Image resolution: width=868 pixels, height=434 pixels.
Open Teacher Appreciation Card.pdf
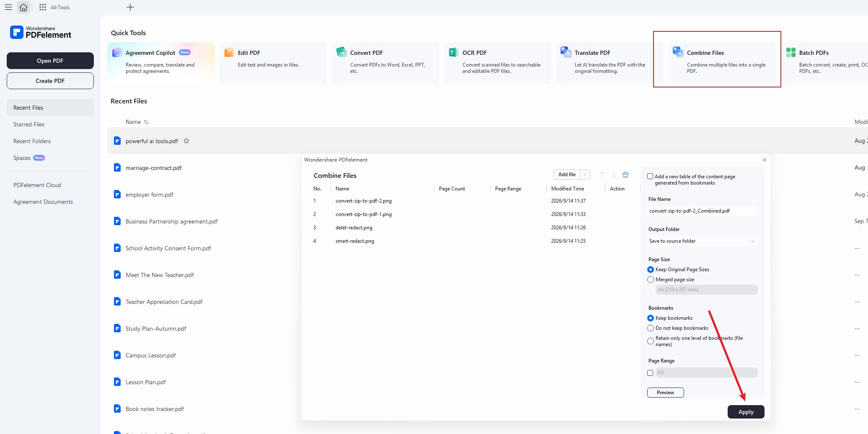pos(164,302)
